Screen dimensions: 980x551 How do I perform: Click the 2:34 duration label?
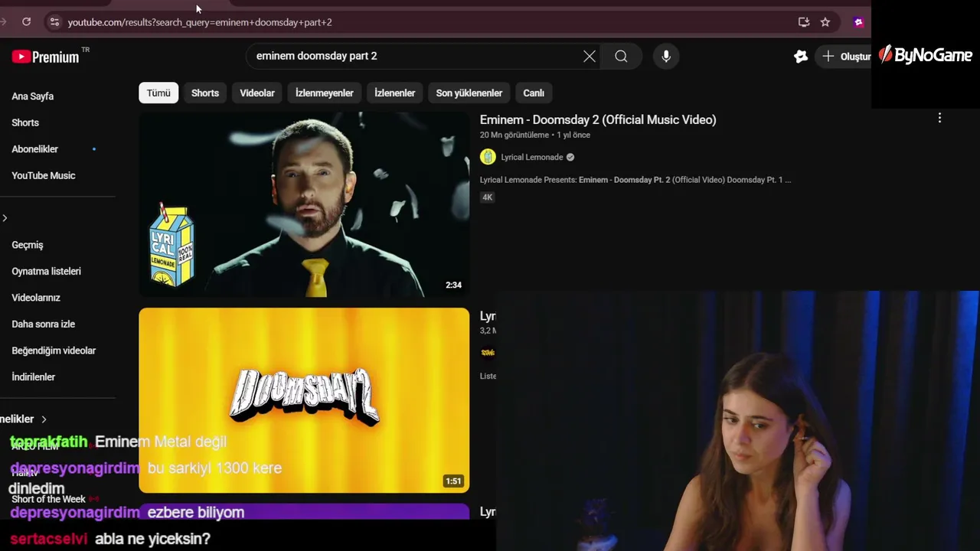[x=453, y=285]
